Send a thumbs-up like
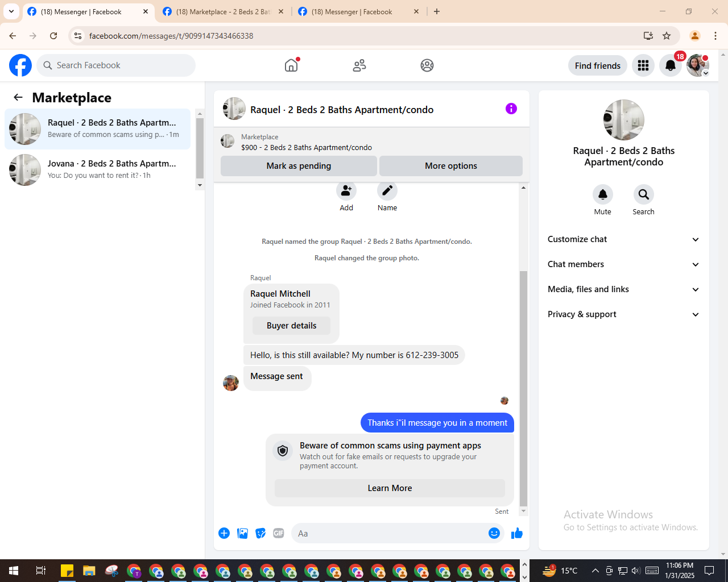This screenshot has width=728, height=582. coord(517,533)
